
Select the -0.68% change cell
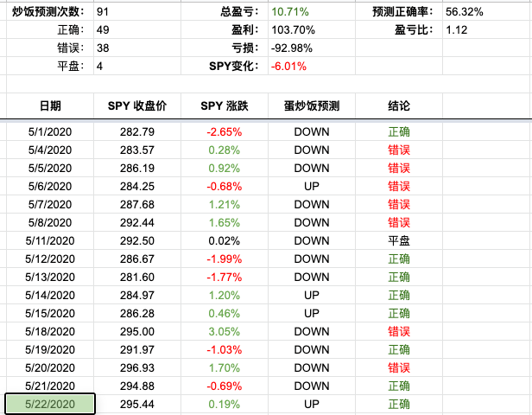(225, 186)
